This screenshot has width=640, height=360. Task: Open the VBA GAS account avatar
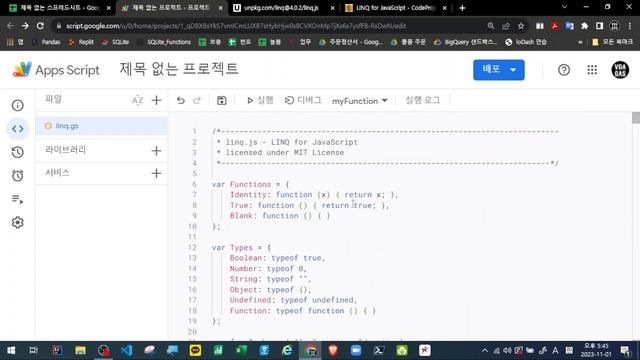pos(620,70)
